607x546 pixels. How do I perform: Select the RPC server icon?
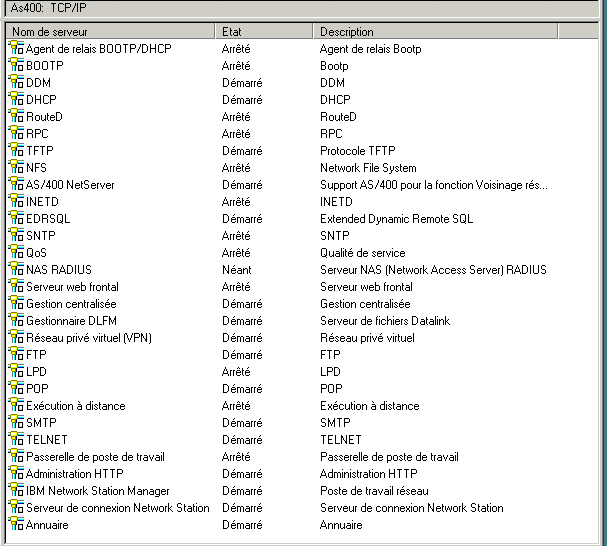[16, 133]
